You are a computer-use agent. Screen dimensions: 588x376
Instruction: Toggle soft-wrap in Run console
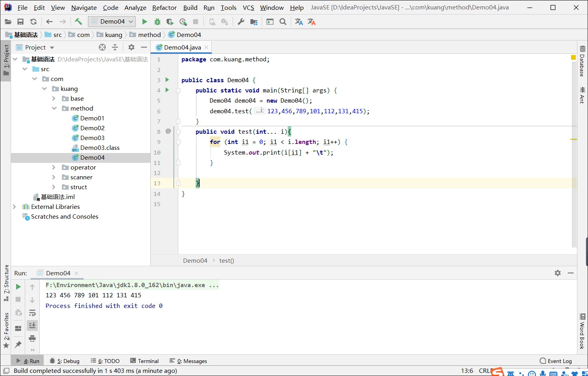coord(32,313)
